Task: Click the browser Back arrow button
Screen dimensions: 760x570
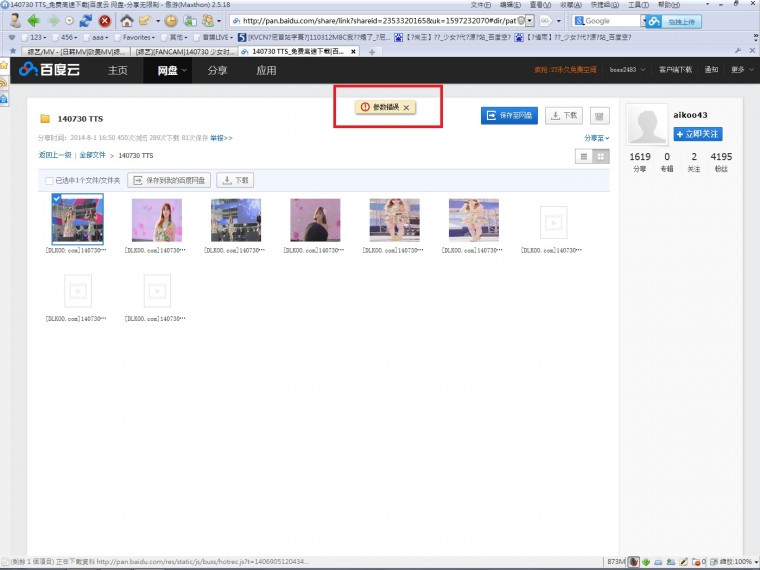Action: pyautogui.click(x=33, y=20)
